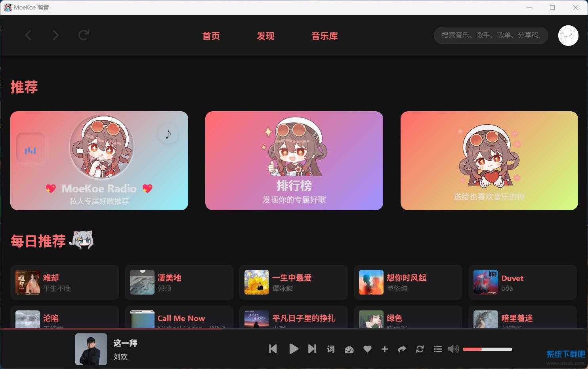Switch to the 发现 tab
The image size is (588, 369).
265,36
